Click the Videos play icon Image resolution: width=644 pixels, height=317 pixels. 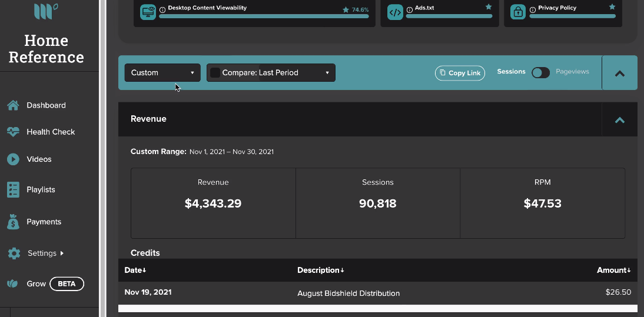[13, 159]
